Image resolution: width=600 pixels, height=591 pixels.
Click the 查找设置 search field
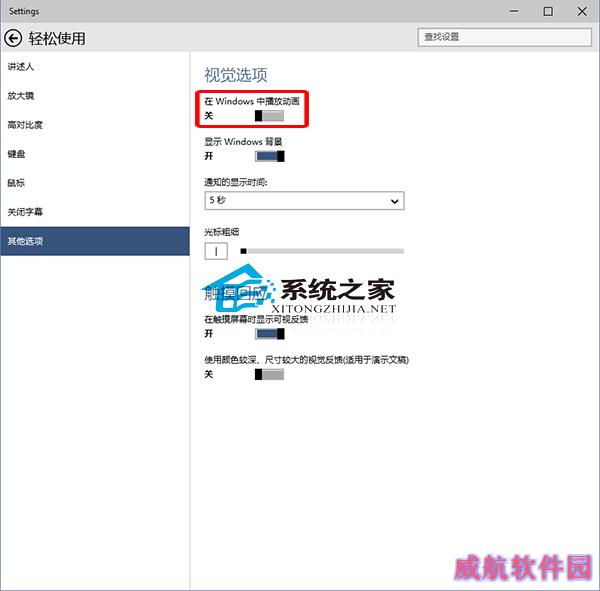point(504,37)
